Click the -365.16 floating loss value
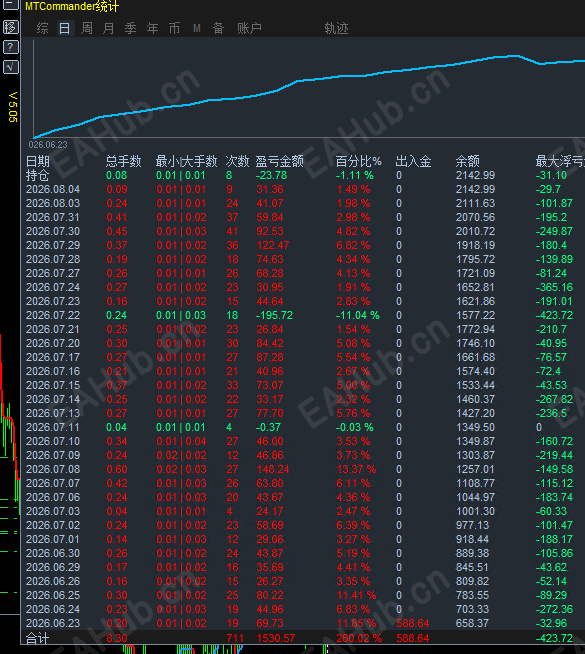 tap(554, 287)
